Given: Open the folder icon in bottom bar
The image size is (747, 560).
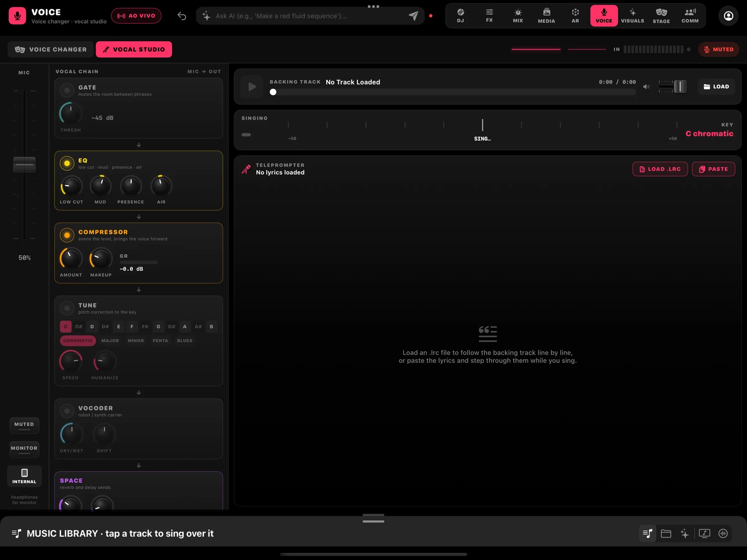Looking at the screenshot, I should click(666, 533).
